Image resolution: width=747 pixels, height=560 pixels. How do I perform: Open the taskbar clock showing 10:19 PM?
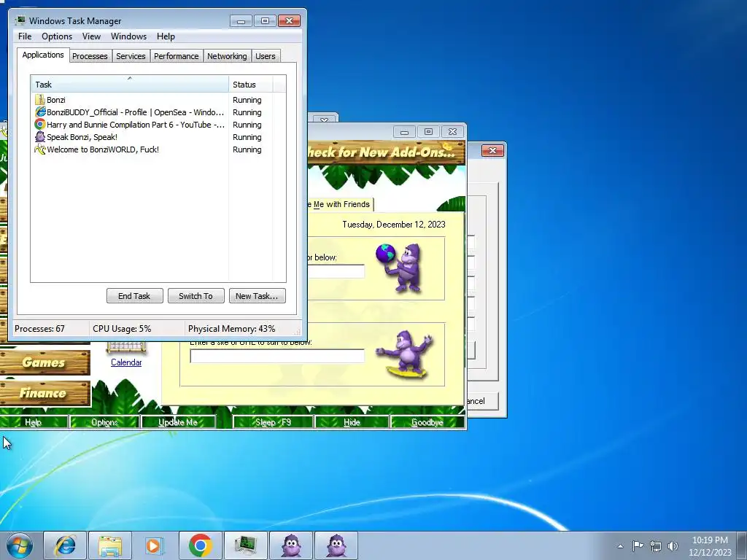coord(710,546)
